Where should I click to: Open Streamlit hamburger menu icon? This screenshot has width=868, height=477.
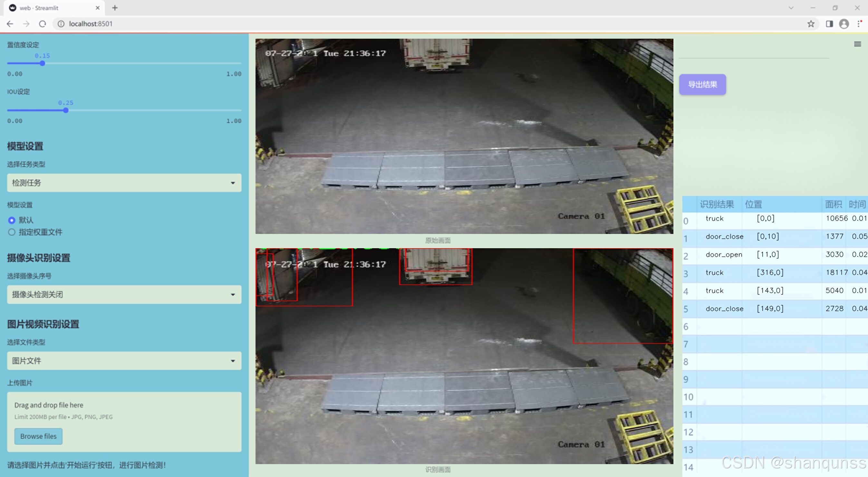click(857, 44)
